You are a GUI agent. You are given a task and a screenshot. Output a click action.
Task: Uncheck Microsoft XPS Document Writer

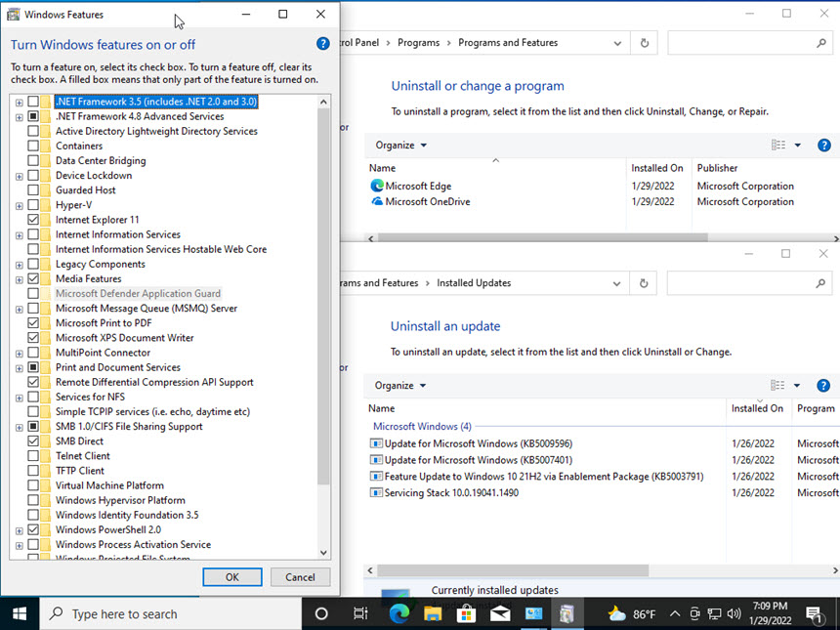(x=33, y=338)
